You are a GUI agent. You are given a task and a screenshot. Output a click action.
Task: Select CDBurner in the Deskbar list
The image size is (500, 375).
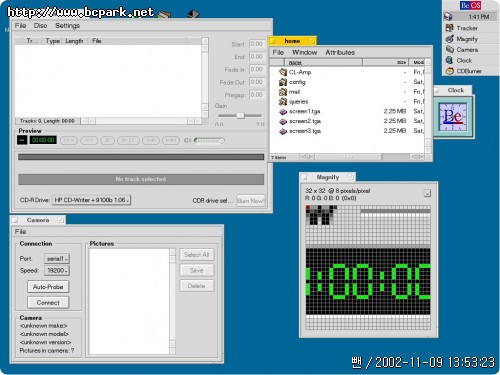point(471,71)
